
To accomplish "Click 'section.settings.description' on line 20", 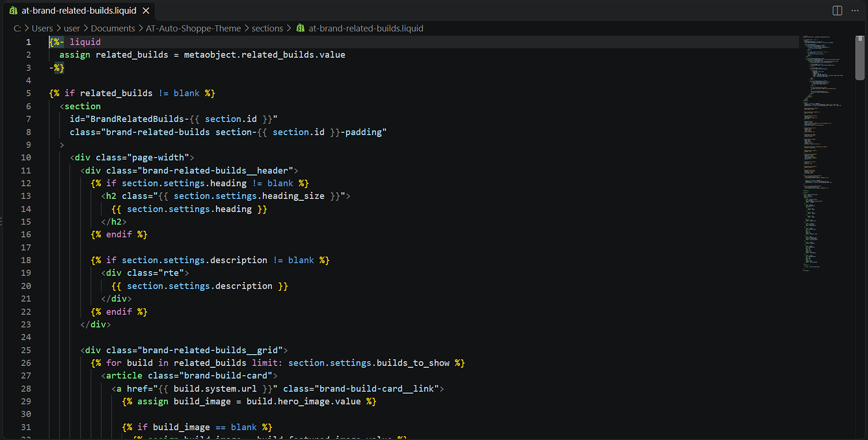I will [x=200, y=286].
